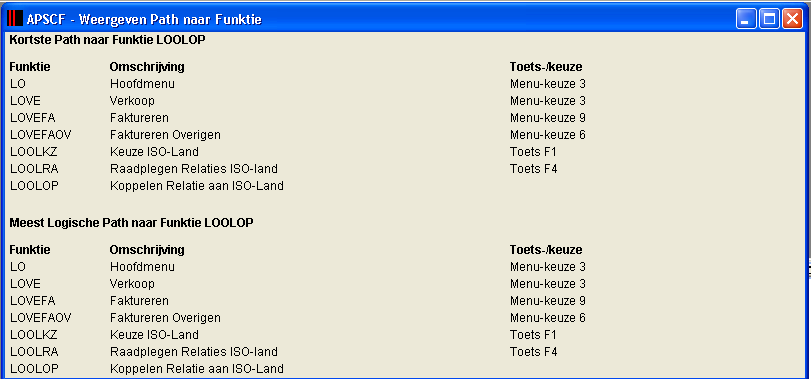This screenshot has width=811, height=379.
Task: Select LOOLRA in the Kortste Path list
Action: [x=34, y=169]
